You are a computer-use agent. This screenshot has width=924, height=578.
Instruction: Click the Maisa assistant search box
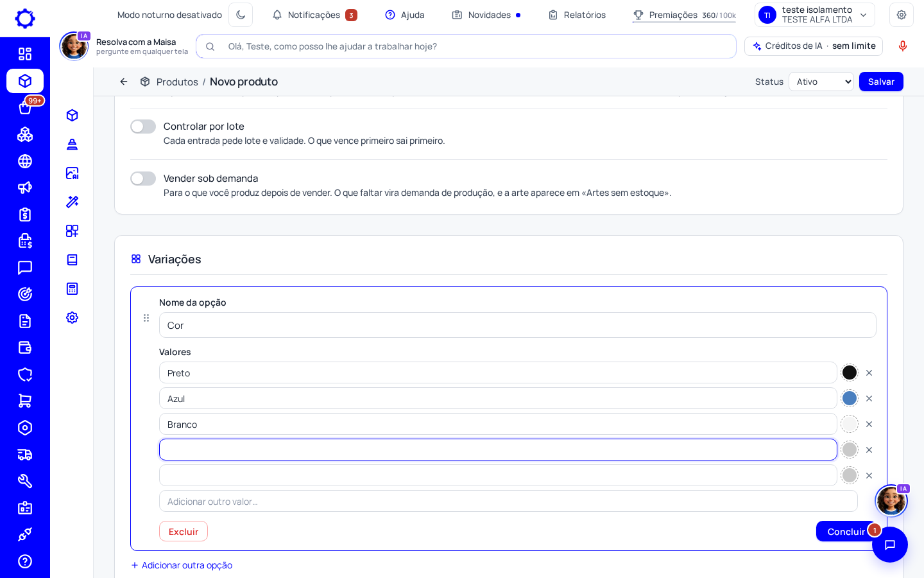466,46
